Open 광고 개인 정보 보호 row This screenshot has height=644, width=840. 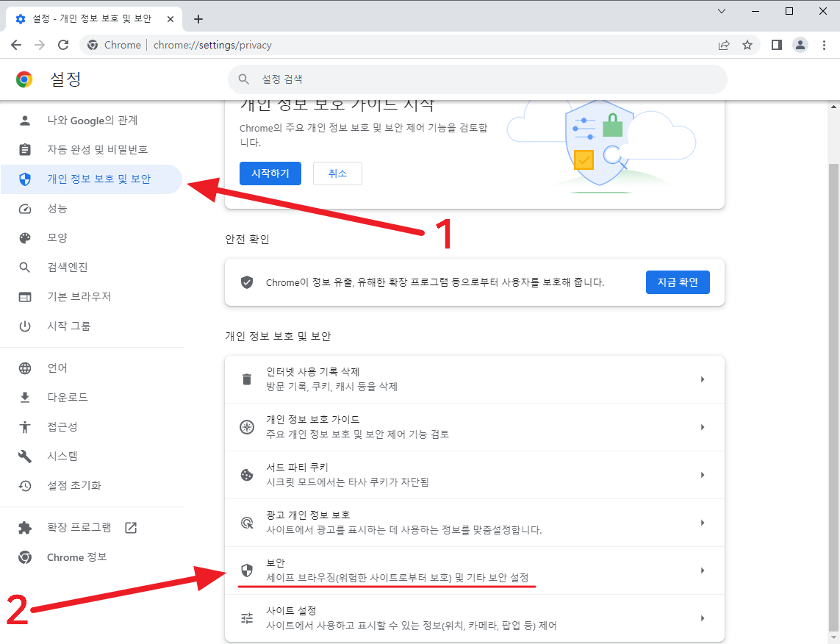coord(475,523)
